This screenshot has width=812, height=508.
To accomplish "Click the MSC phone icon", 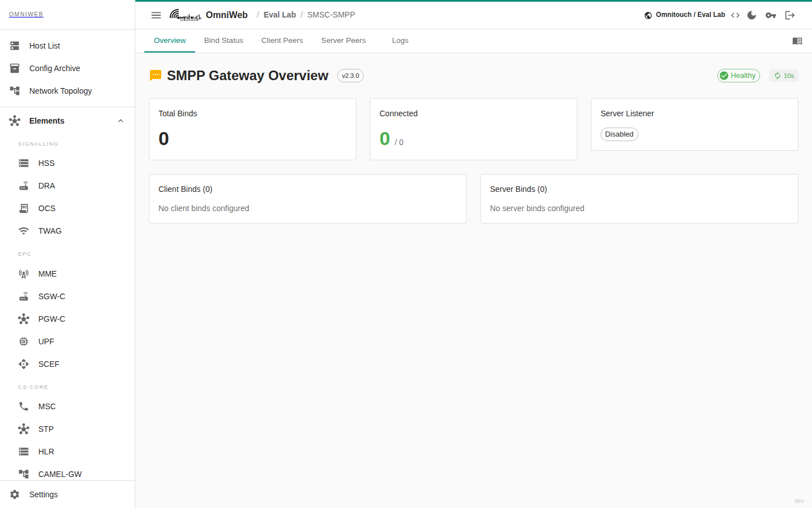I will click(x=24, y=406).
